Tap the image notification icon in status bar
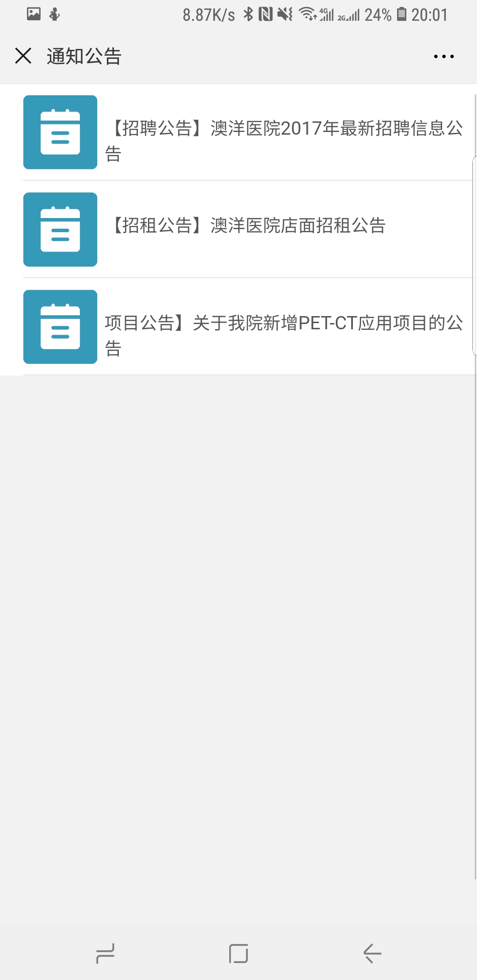Image resolution: width=477 pixels, height=980 pixels. (34, 14)
